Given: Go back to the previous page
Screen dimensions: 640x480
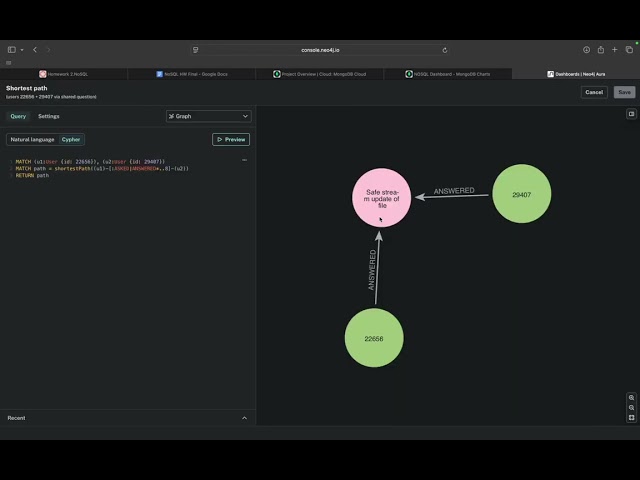Looking at the screenshot, I should point(35,49).
